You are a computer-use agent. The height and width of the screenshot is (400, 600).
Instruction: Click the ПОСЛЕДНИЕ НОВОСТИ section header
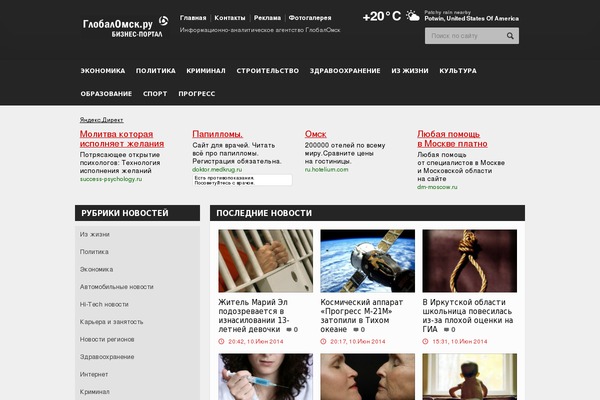click(x=367, y=213)
